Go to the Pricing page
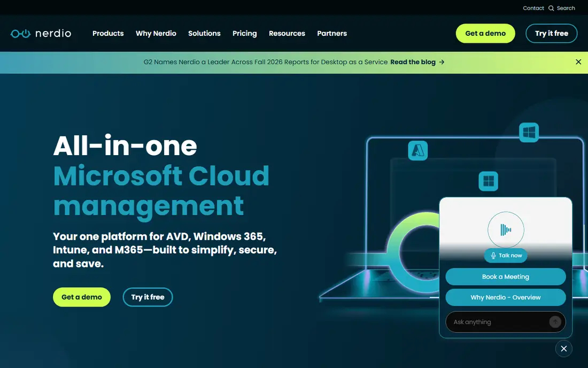The image size is (588, 368). [244, 33]
